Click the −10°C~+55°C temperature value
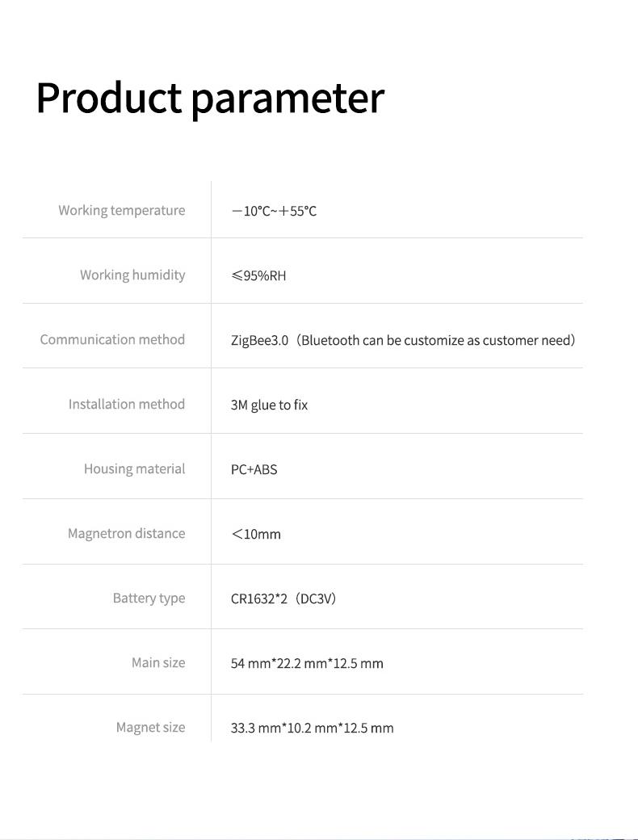Image resolution: width=638 pixels, height=840 pixels. click(x=274, y=211)
